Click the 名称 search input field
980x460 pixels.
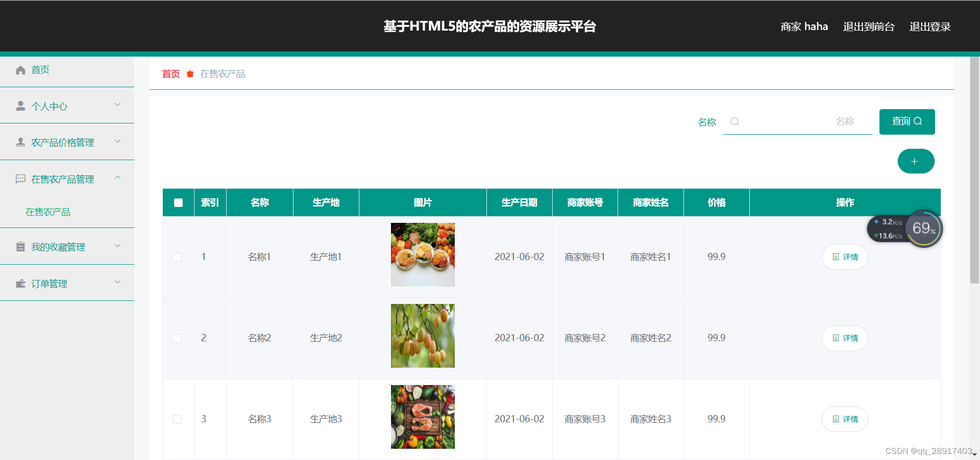point(798,121)
